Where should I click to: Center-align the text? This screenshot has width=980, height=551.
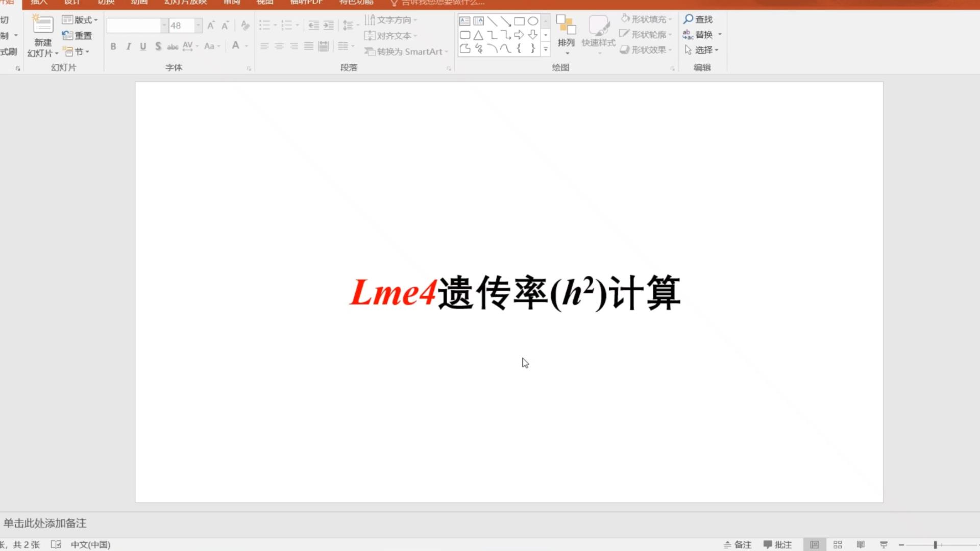pyautogui.click(x=279, y=46)
